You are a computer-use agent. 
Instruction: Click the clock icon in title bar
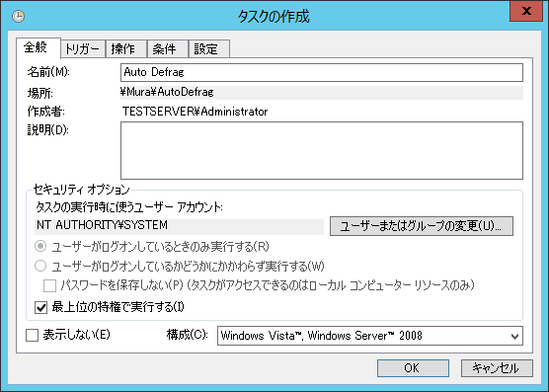point(18,16)
